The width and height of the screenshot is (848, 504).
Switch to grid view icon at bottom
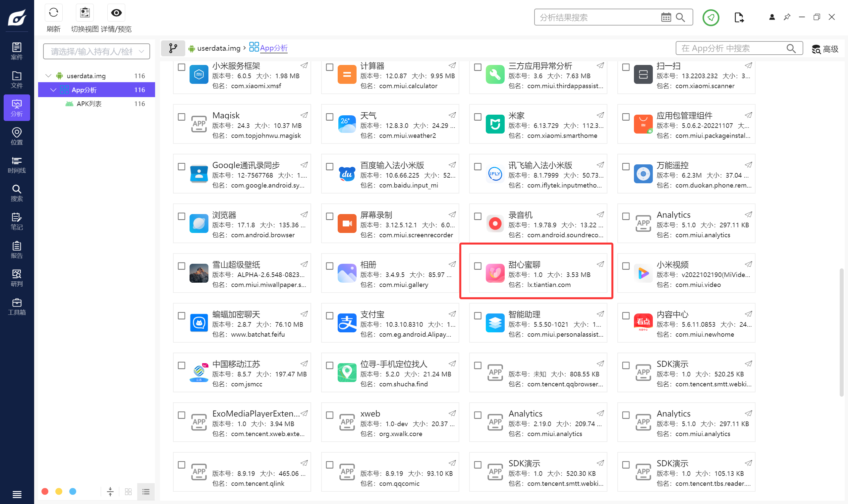click(x=128, y=491)
